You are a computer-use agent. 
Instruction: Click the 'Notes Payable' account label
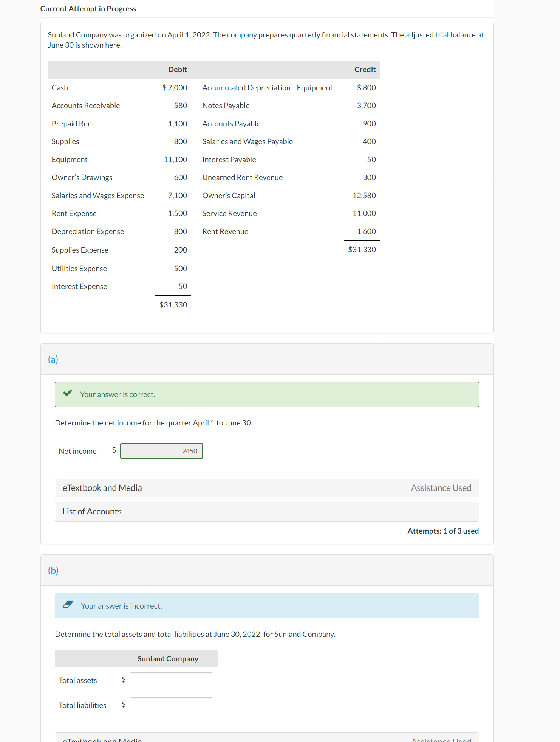226,106
